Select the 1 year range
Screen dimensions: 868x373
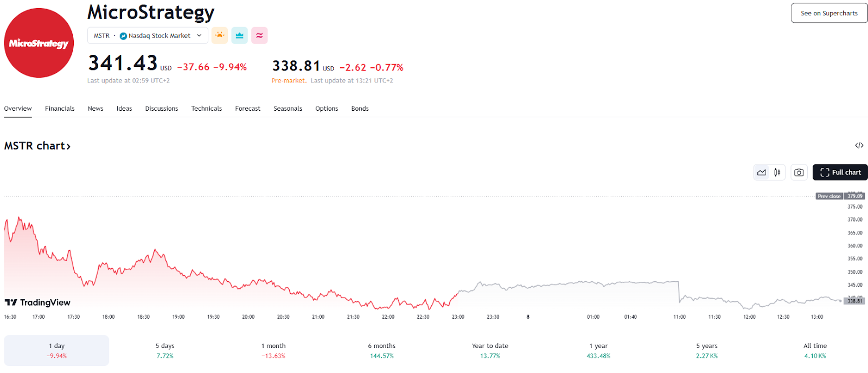point(598,351)
